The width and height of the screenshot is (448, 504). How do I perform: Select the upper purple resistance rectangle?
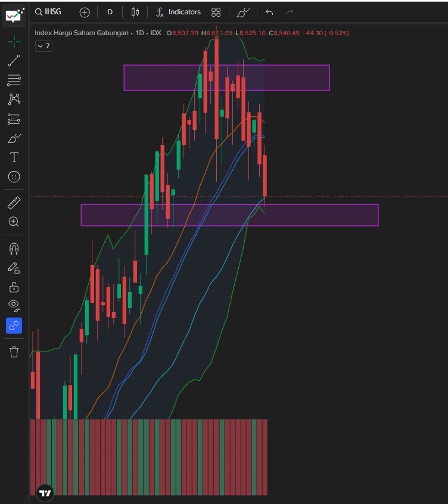226,77
